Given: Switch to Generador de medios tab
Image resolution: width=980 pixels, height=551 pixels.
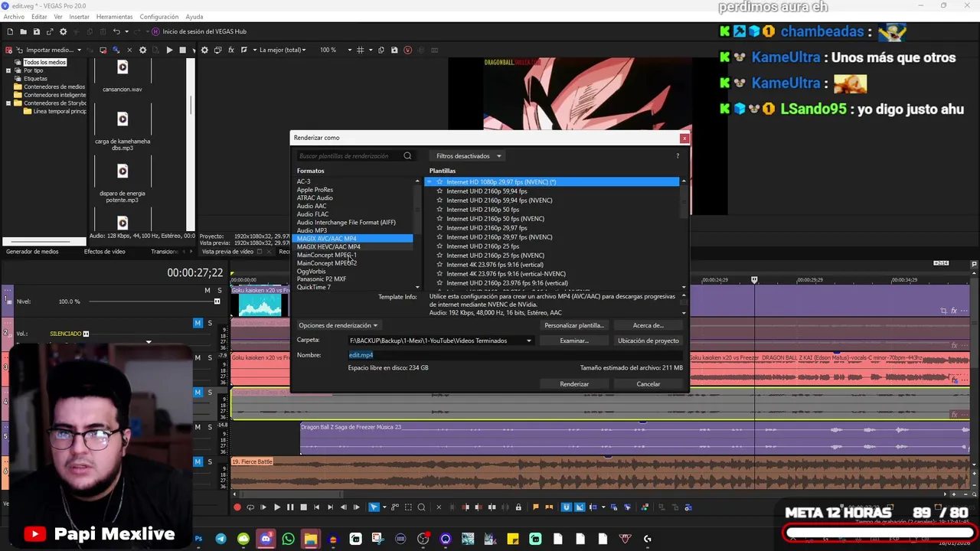Looking at the screenshot, I should (x=32, y=252).
